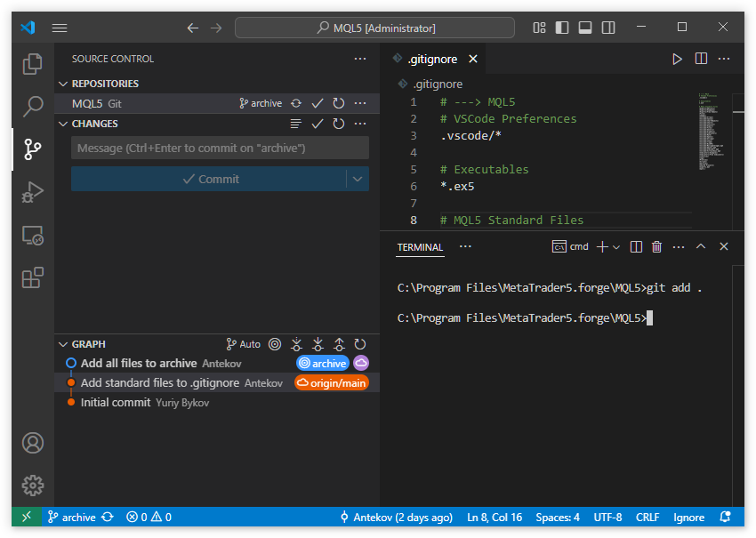Open additional panel views ellipsis
The width and height of the screenshot is (756, 538).
tap(465, 246)
